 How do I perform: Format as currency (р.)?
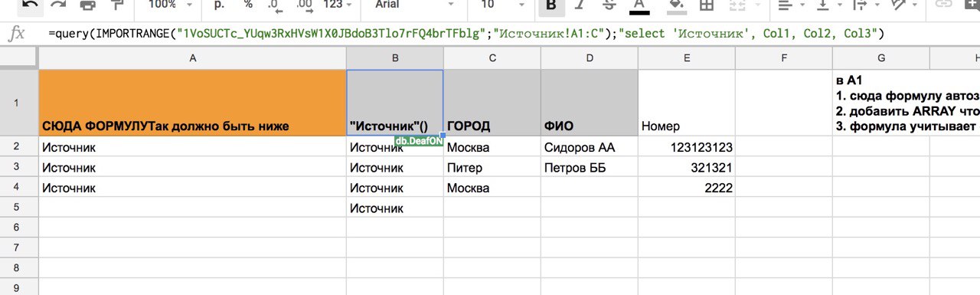point(219,5)
